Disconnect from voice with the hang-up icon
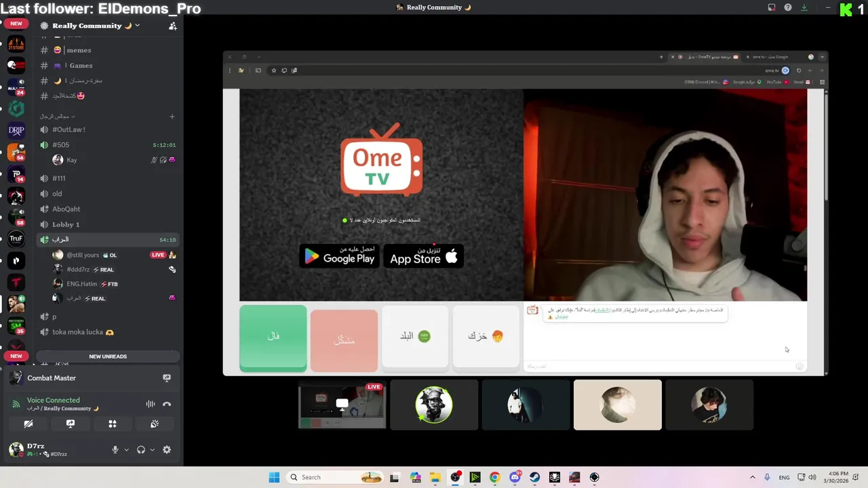 pos(167,404)
